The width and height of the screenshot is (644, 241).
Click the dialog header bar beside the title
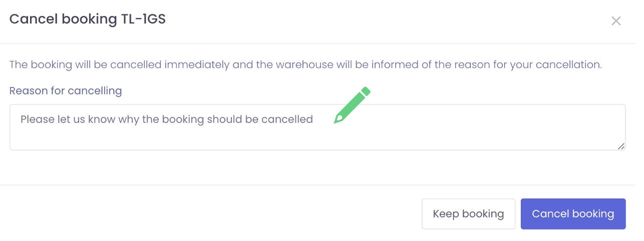tap(381, 20)
